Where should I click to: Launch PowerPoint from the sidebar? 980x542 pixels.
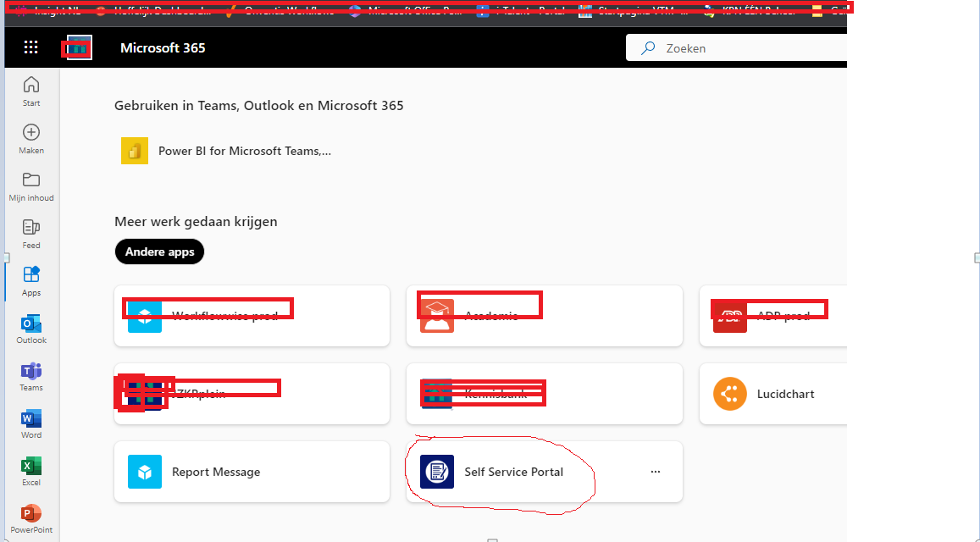[x=31, y=519]
